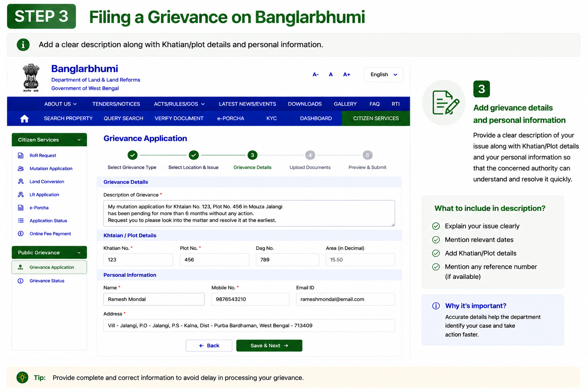Reset font size with A control
588x392 pixels.
click(331, 75)
